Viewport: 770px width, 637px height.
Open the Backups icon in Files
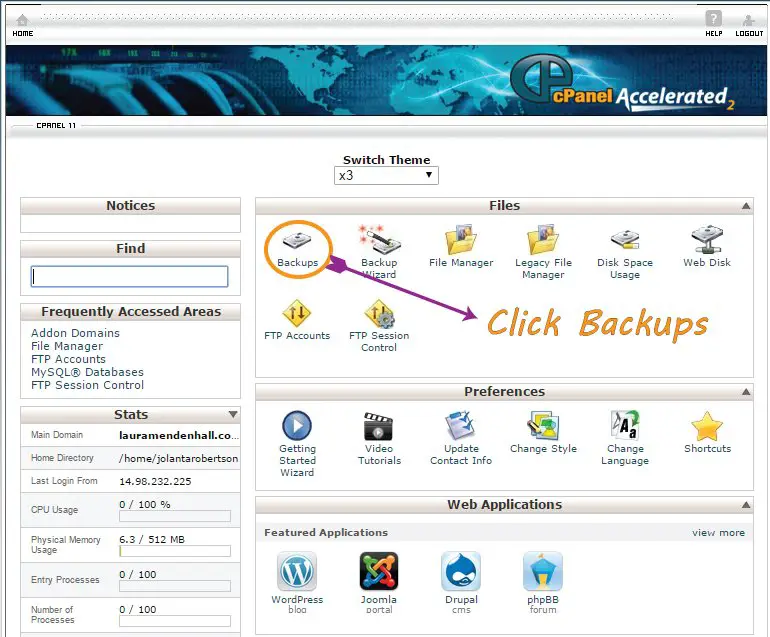(297, 240)
